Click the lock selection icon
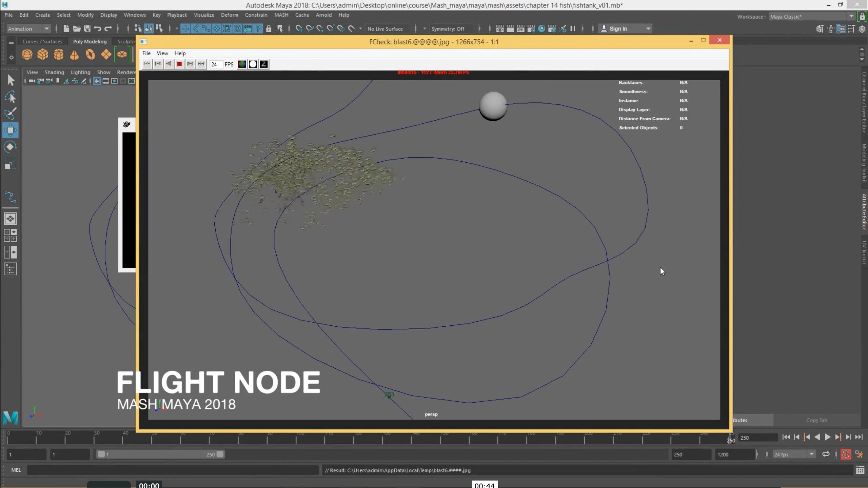 click(x=269, y=29)
